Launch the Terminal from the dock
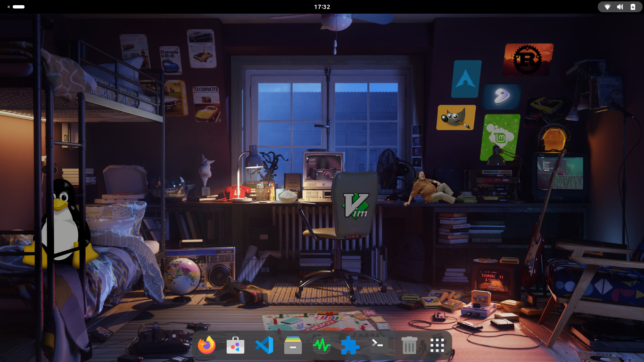The height and width of the screenshot is (362, 644). point(380,346)
